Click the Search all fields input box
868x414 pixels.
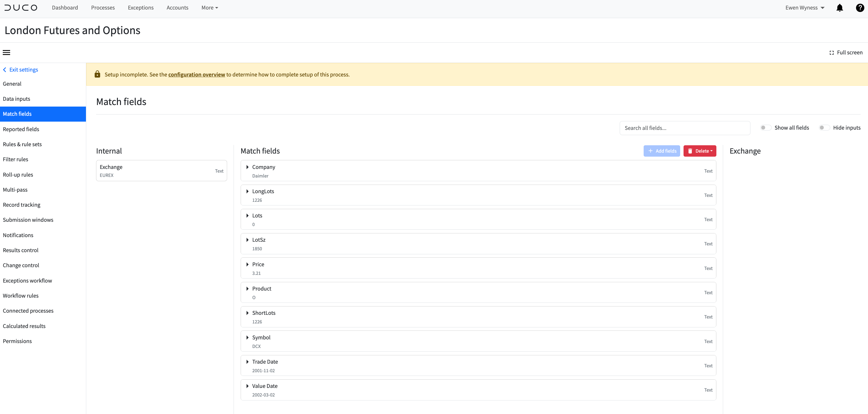click(x=685, y=128)
